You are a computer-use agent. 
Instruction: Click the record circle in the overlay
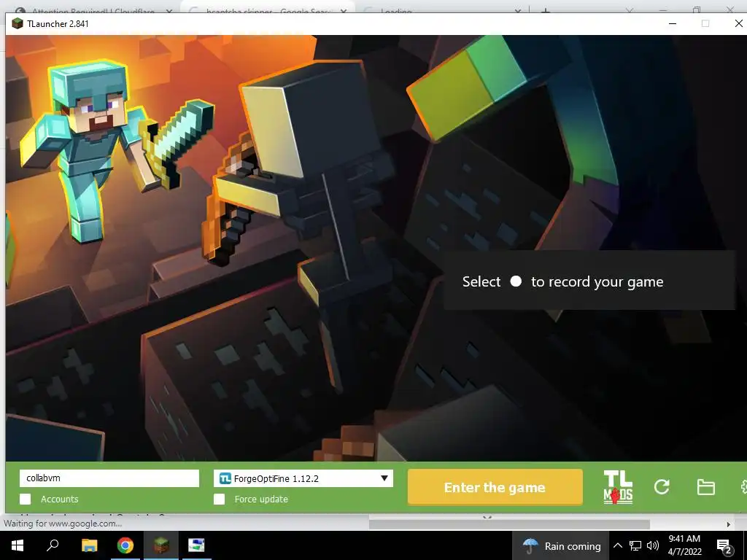pyautogui.click(x=516, y=281)
